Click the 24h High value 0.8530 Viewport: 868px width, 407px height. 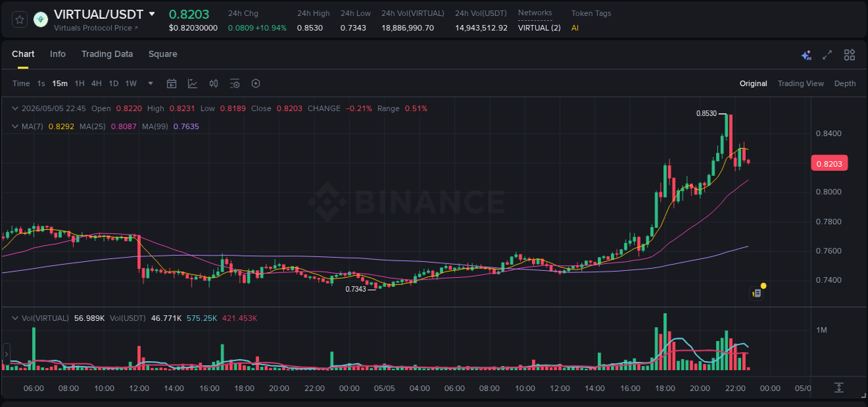point(310,28)
